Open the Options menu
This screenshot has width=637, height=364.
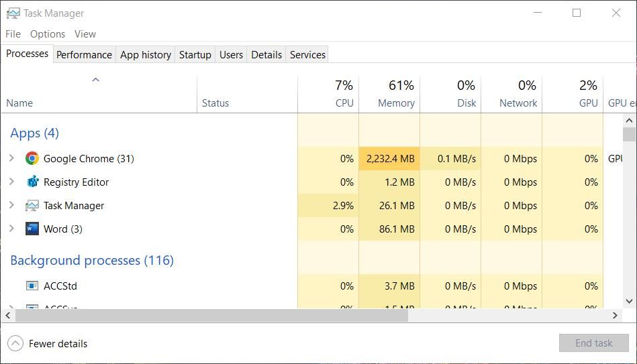(x=48, y=34)
